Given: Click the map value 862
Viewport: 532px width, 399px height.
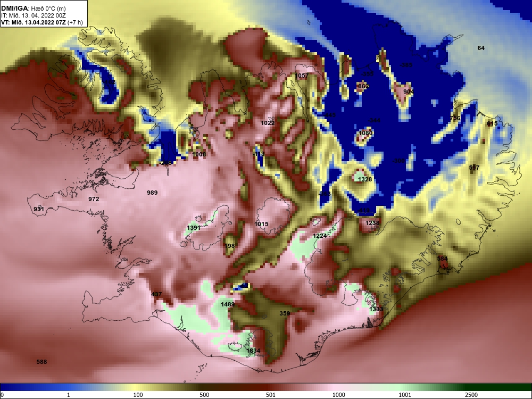Looking at the screenshot, I should [363, 86].
